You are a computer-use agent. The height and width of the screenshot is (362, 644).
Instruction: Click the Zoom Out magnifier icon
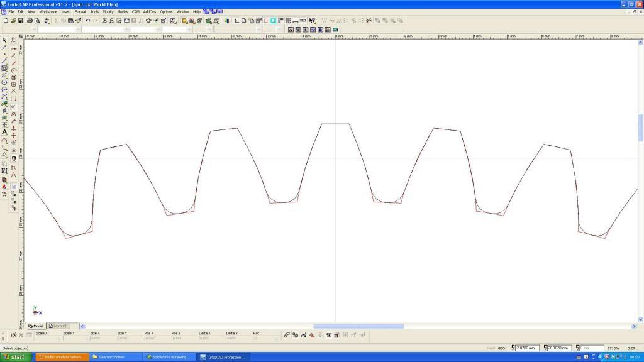click(112, 21)
